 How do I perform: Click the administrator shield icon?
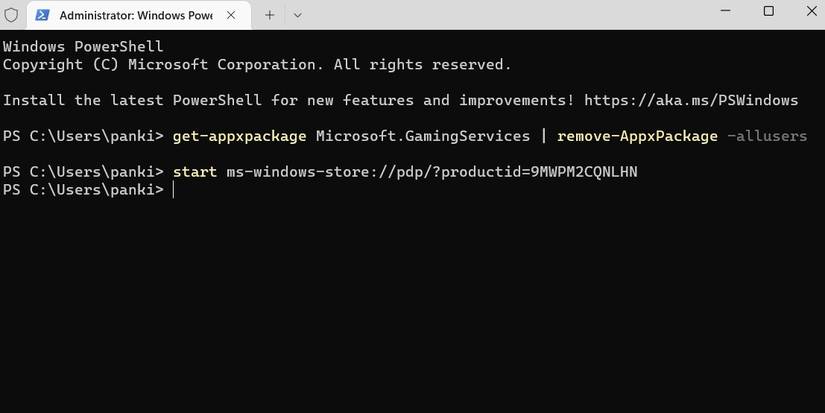pos(12,15)
